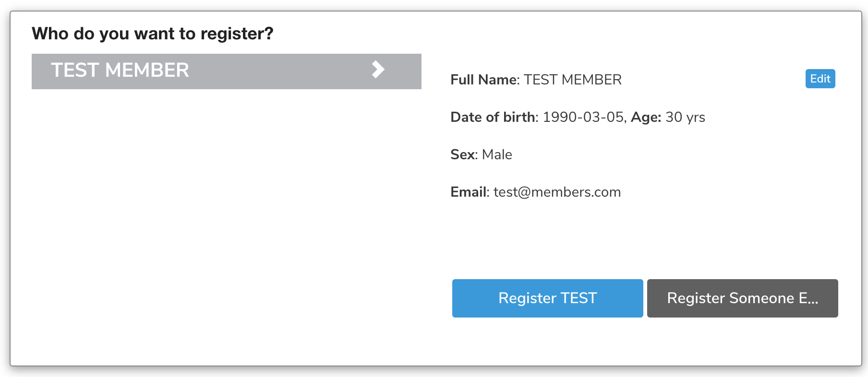Click the Full Name label
Image resolution: width=868 pixels, height=377 pixels.
coord(484,80)
